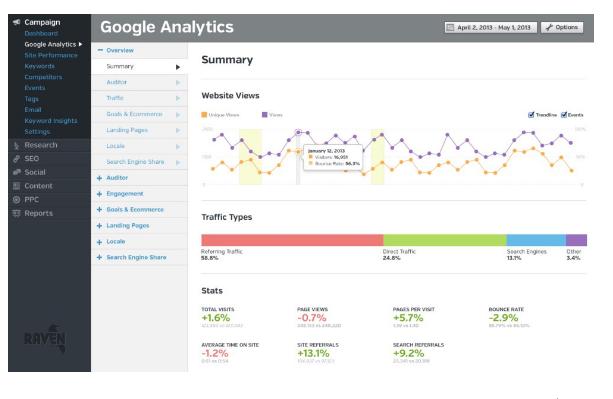This screenshot has height=399, width=613.
Task: Click the Social sidebar icon
Action: 16,172
